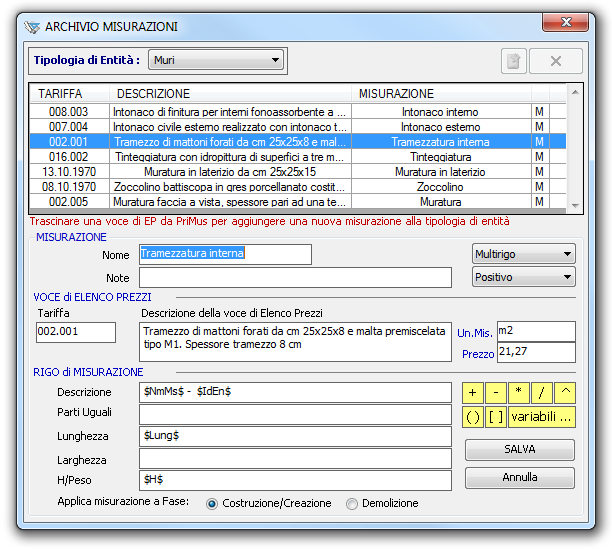
Task: Click the Larghezza input field
Action: point(295,458)
